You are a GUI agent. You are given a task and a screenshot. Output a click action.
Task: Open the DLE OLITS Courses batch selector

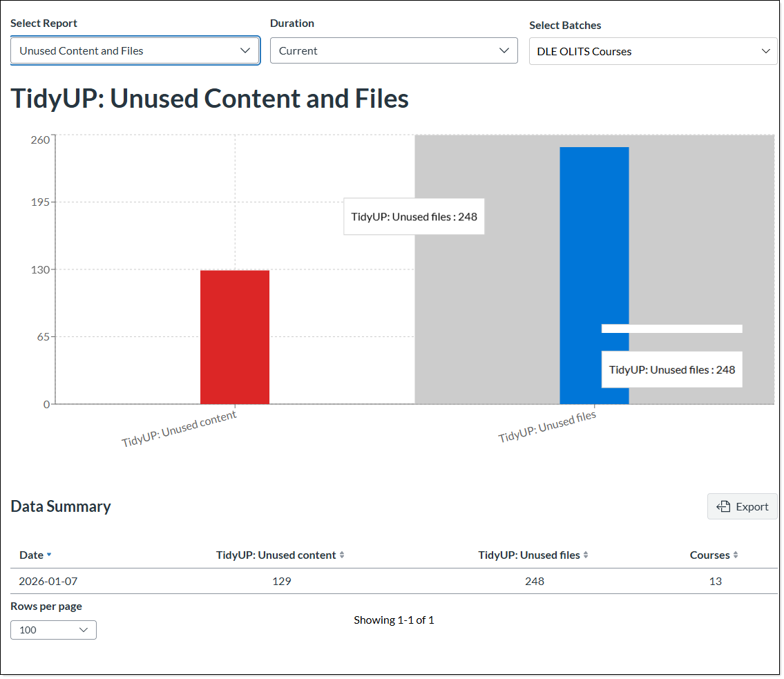coord(653,50)
